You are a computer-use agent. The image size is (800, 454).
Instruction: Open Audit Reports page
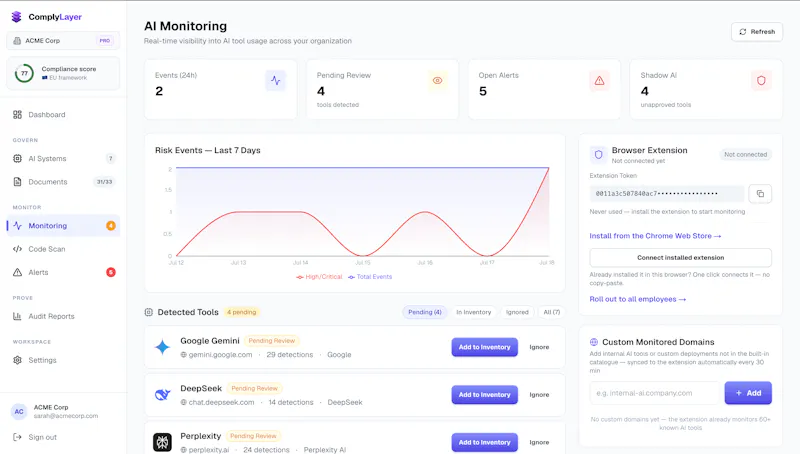[x=63, y=316]
